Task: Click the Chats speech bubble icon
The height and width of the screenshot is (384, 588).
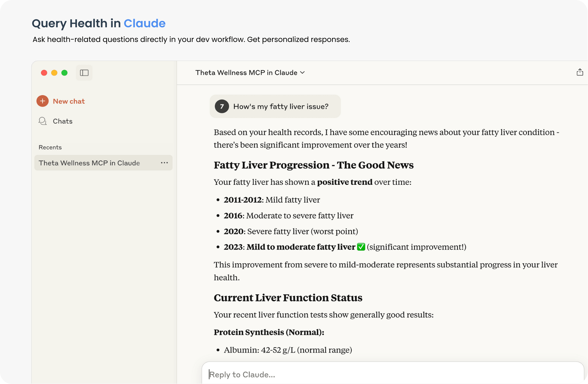Action: point(43,121)
